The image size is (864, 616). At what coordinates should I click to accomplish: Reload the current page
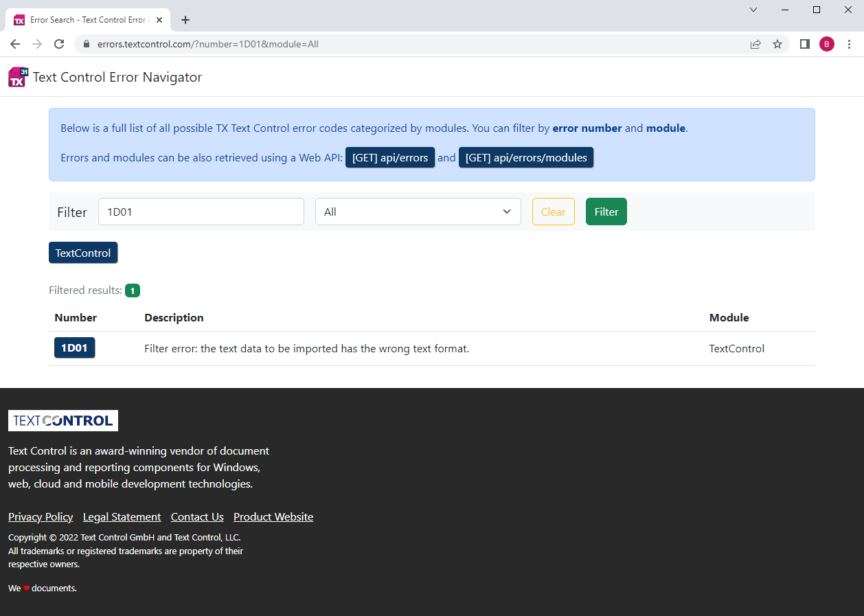click(59, 44)
